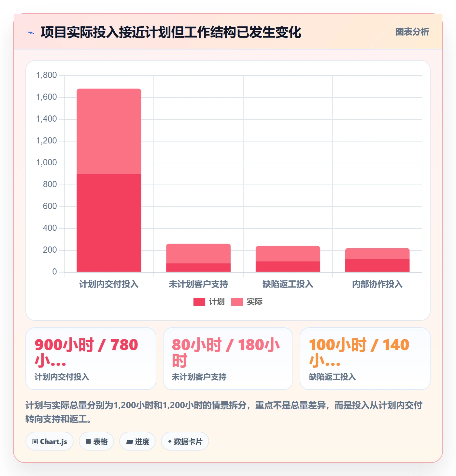The height and width of the screenshot is (476, 456).
Task: Select the chart title 项目实际投入接近计划但工作结构已发生变化
Action: coord(171,32)
